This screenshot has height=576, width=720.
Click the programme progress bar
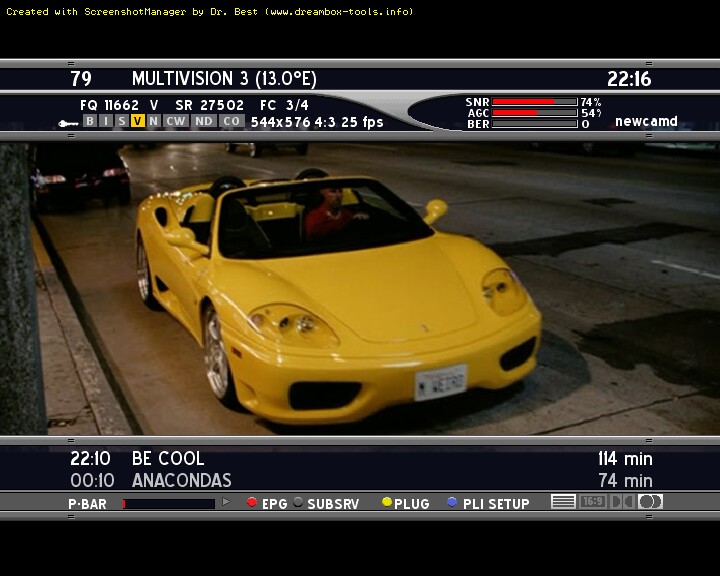coord(169,504)
